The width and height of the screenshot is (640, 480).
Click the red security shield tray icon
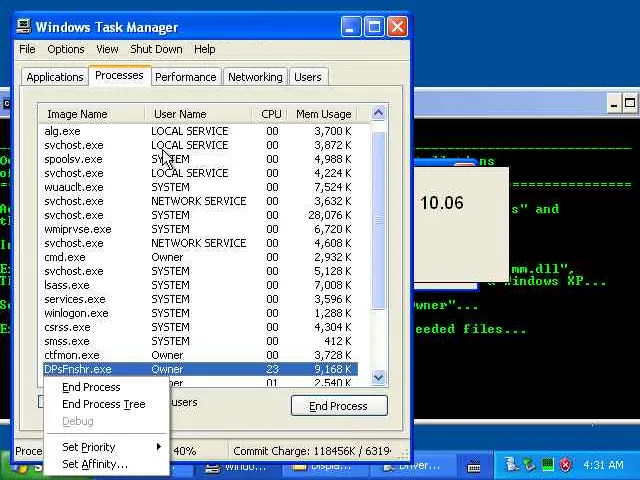[x=565, y=464]
